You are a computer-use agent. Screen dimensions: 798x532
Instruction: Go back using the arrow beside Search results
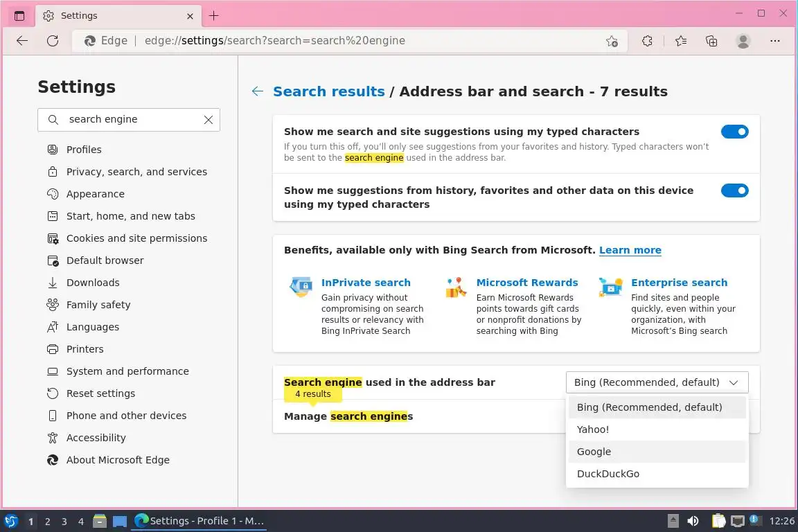coord(258,91)
